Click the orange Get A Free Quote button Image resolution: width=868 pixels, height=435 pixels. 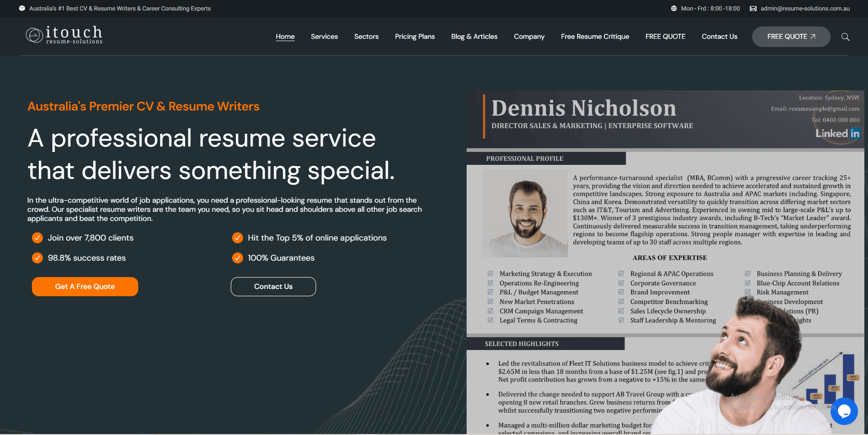click(85, 286)
